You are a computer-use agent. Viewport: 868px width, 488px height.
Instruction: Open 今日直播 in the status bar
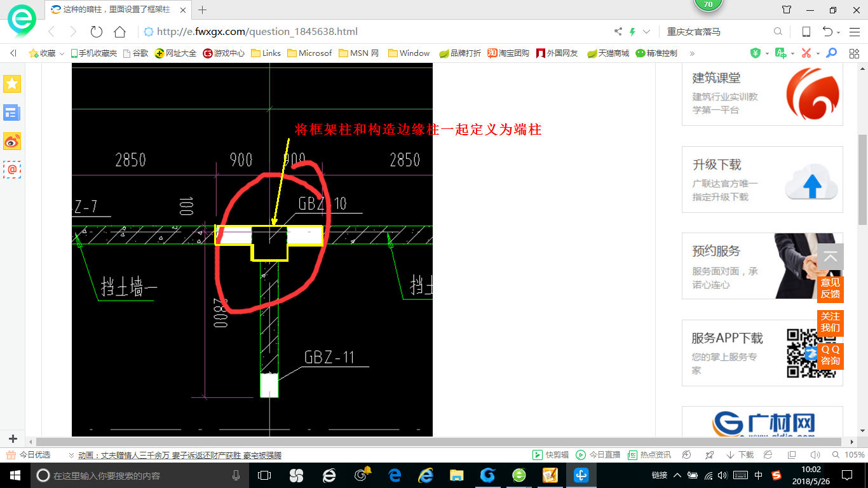click(598, 455)
